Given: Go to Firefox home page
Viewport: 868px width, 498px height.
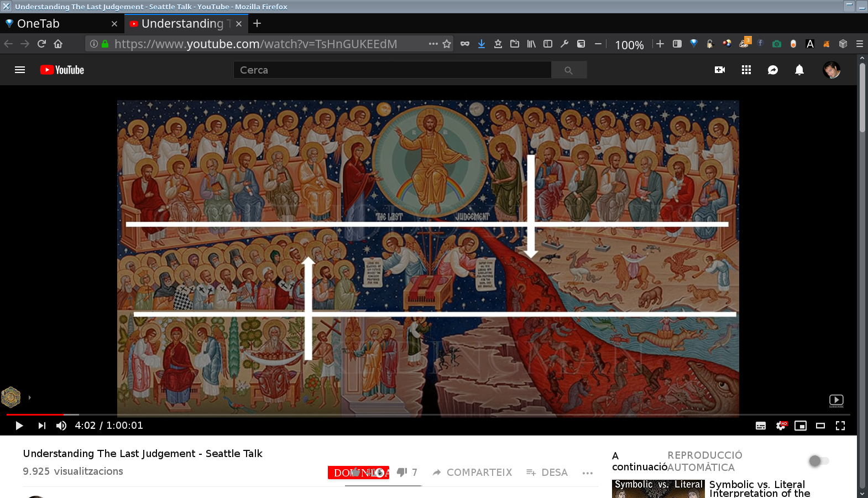Looking at the screenshot, I should tap(58, 44).
